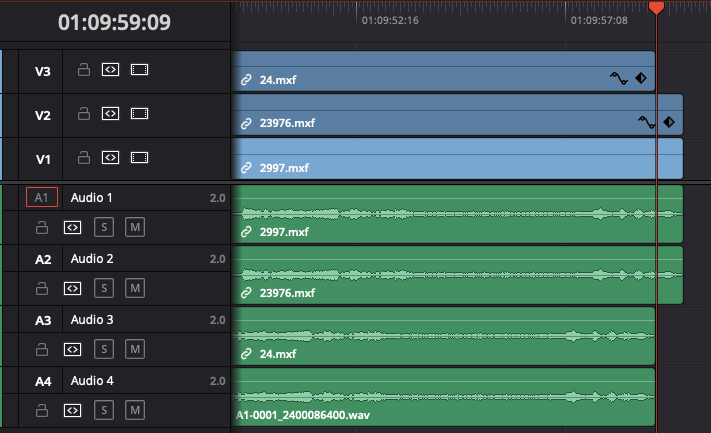Toggle auto track selector on V2
This screenshot has height=433, width=711.
point(110,113)
